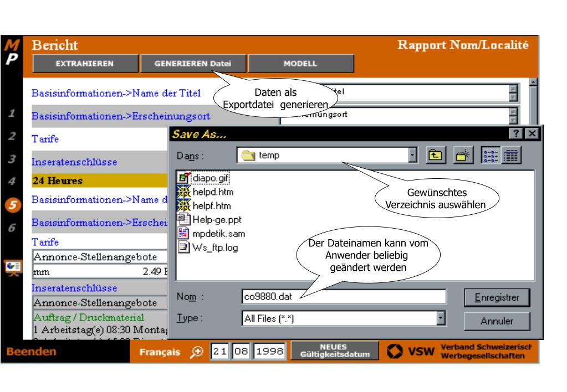Select the 24 Heures heading row
The height and width of the screenshot is (392, 567).
[x=100, y=180]
